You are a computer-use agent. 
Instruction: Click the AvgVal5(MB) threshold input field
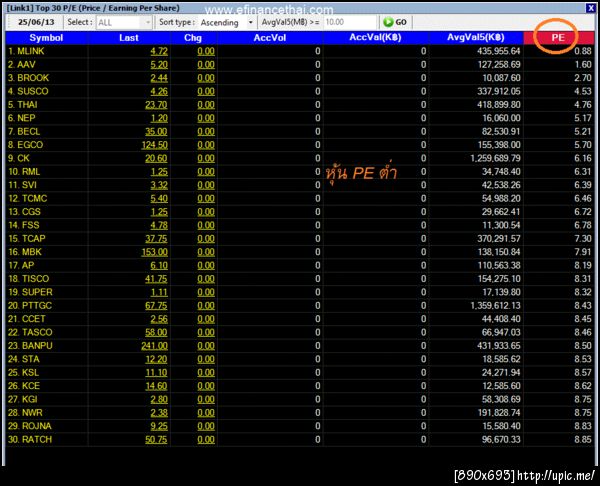point(350,22)
